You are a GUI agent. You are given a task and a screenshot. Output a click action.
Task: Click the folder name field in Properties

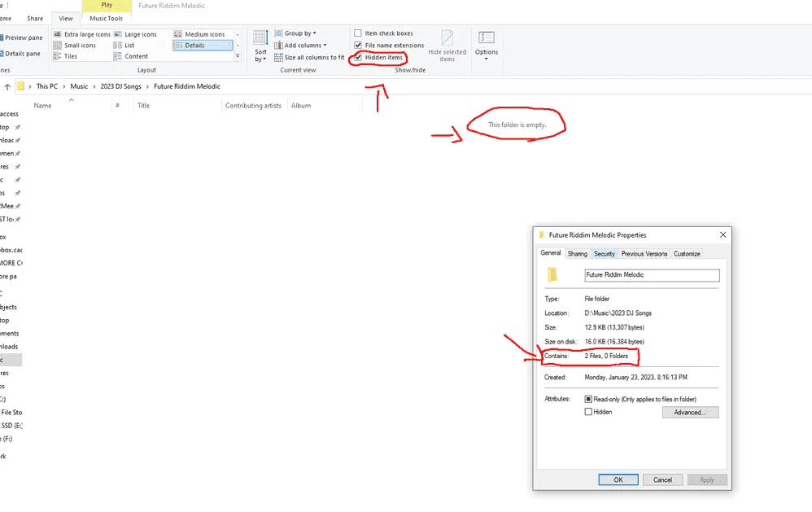coord(651,275)
